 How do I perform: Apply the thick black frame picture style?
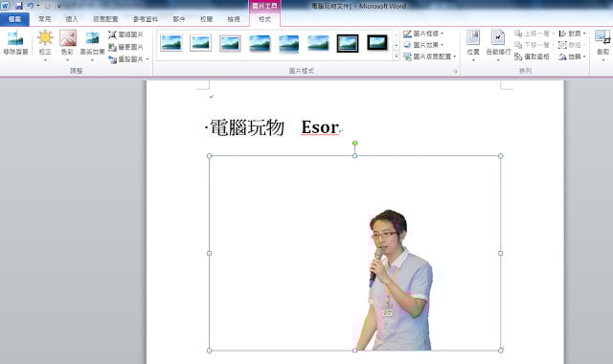[377, 43]
